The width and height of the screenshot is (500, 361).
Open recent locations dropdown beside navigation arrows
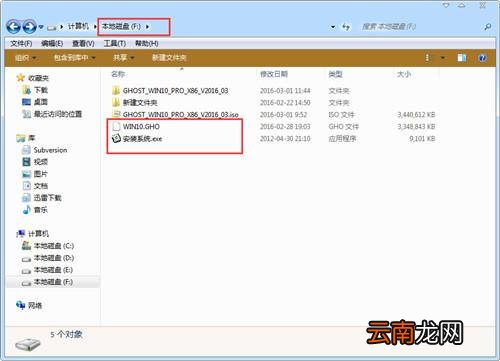[41, 27]
